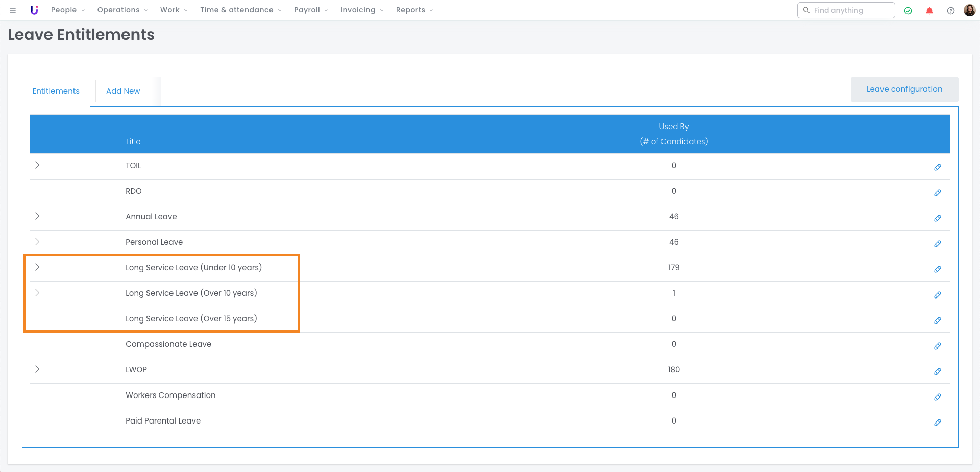
Task: Click the Leave configuration button
Action: pos(904,89)
